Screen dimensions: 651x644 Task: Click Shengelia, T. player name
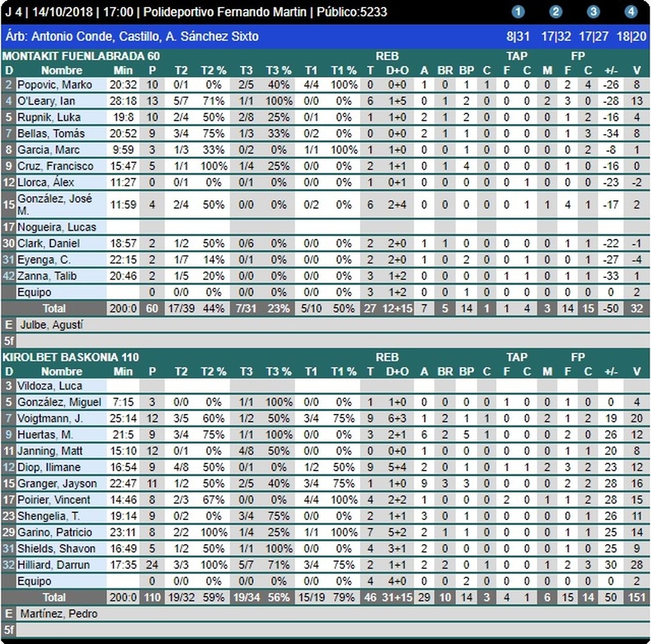coord(48,516)
